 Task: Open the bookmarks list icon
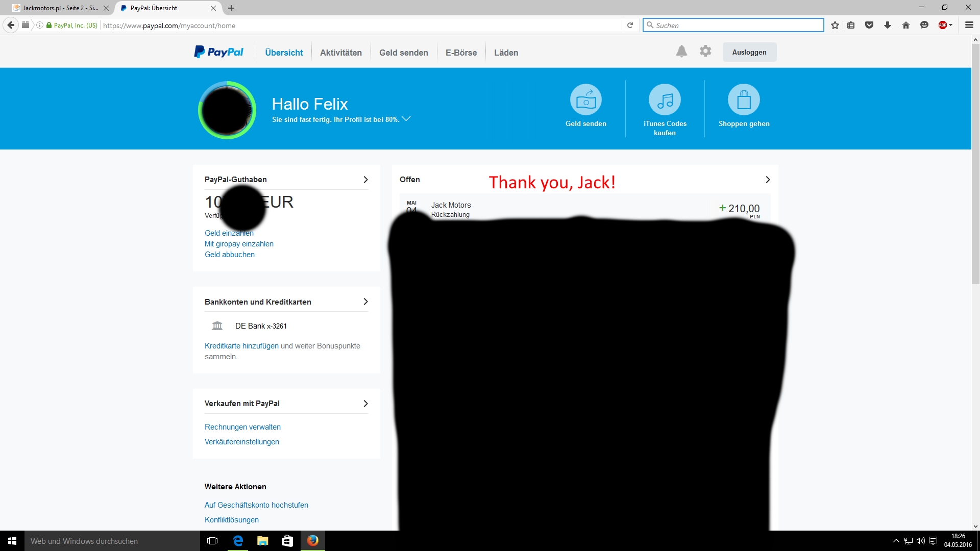851,25
